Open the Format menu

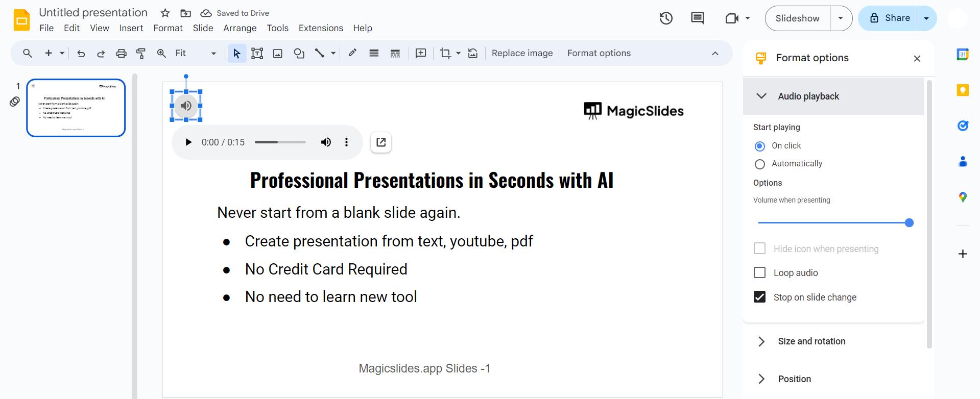point(168,28)
